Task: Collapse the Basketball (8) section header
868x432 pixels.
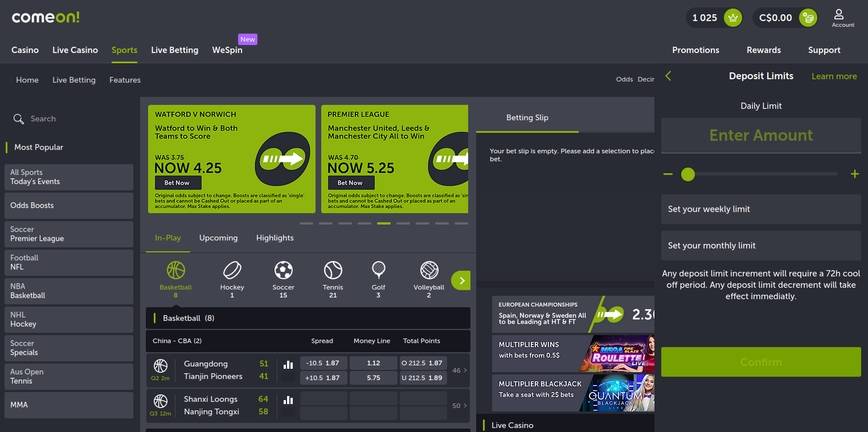Action: click(308, 318)
